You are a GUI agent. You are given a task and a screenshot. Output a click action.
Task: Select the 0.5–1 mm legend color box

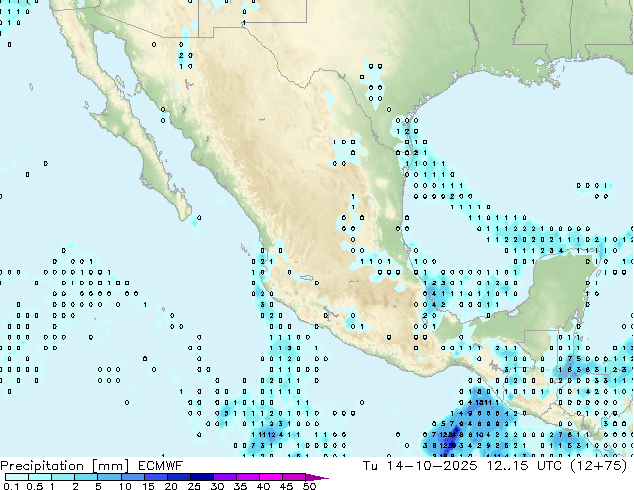coord(40,477)
